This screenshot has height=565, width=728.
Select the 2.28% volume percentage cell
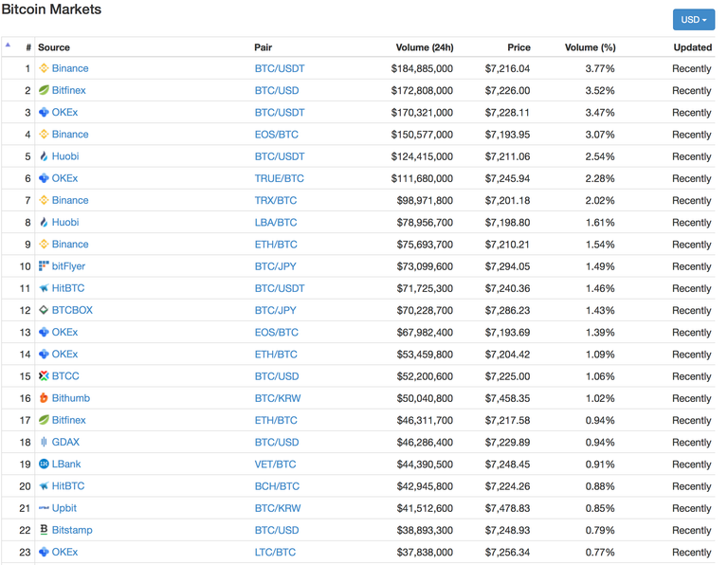click(600, 178)
